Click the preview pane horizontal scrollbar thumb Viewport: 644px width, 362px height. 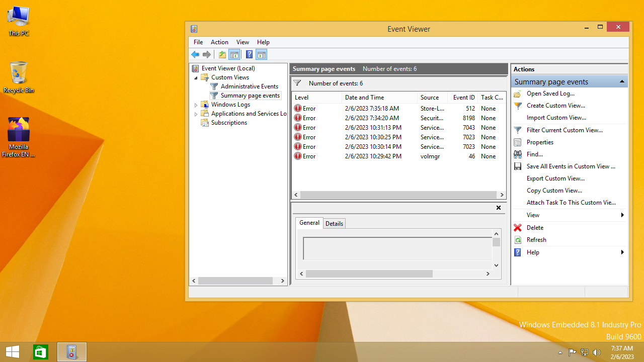[369, 274]
